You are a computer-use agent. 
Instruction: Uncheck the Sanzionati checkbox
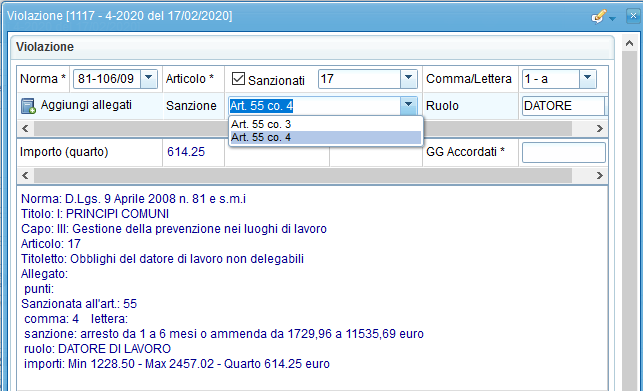238,78
